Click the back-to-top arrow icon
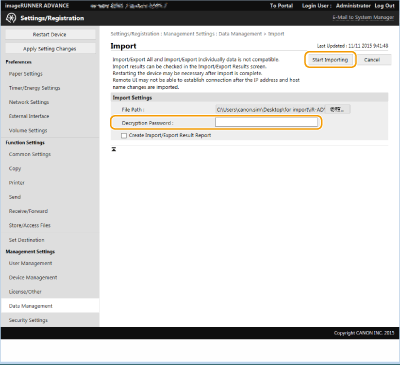The width and height of the screenshot is (400, 365). pos(114,149)
